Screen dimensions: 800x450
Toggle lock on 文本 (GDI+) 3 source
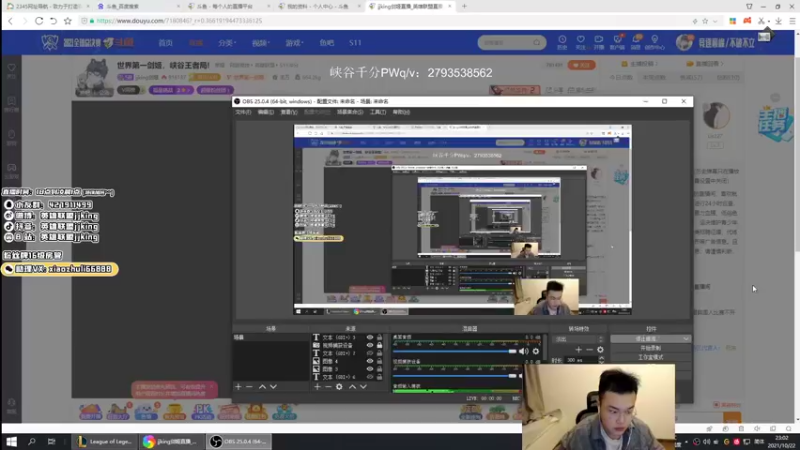380,337
